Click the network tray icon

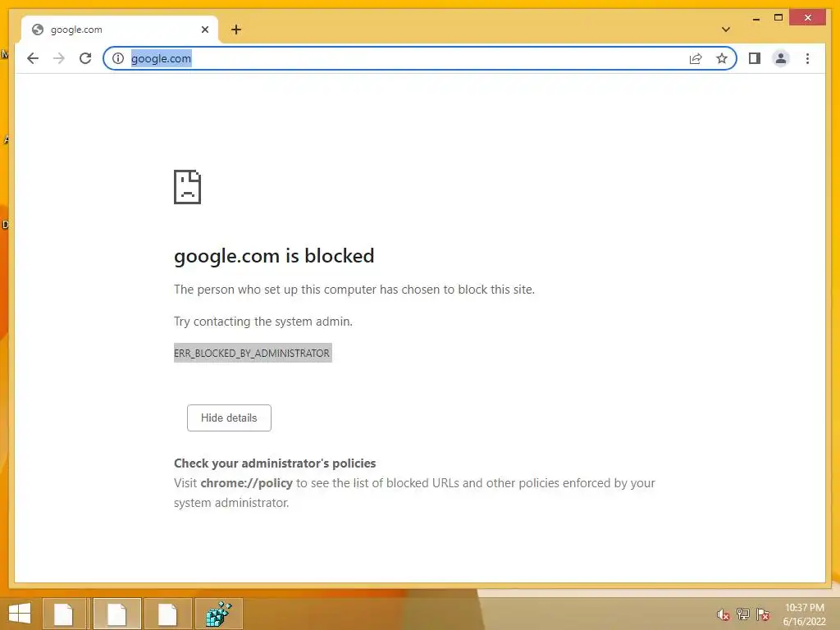pos(743,614)
